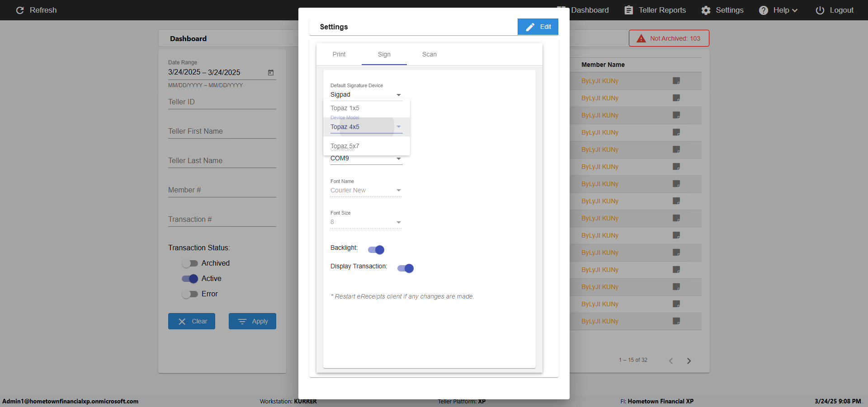Viewport: 868px width, 407px height.
Task: Toggle the Display Transaction switch
Action: [406, 268]
